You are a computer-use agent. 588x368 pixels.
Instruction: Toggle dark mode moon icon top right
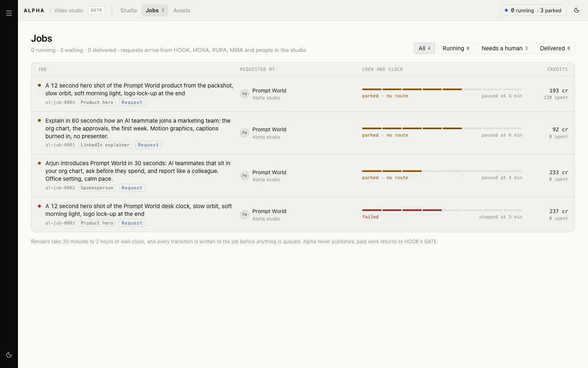[577, 10]
